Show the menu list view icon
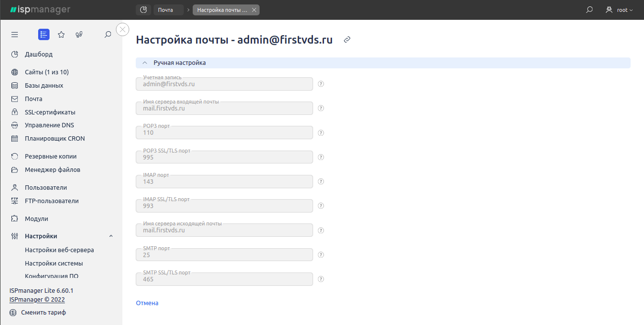This screenshot has height=325, width=644. (x=44, y=35)
